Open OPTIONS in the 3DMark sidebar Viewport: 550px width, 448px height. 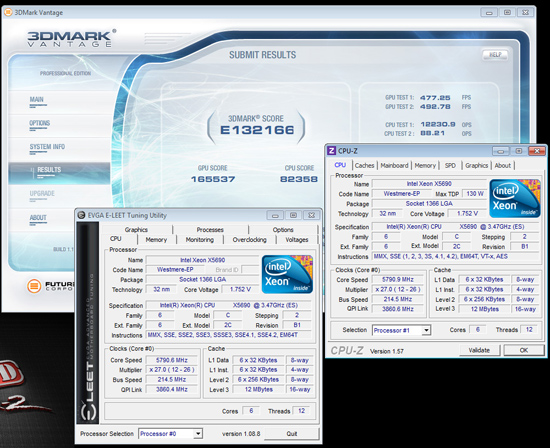pos(40,124)
